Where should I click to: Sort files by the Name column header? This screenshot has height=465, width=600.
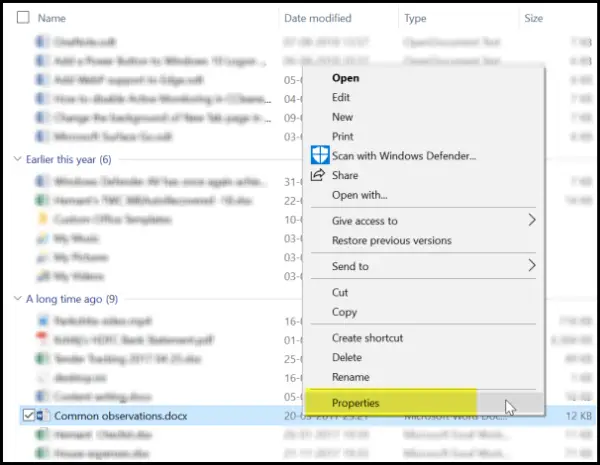coord(51,18)
